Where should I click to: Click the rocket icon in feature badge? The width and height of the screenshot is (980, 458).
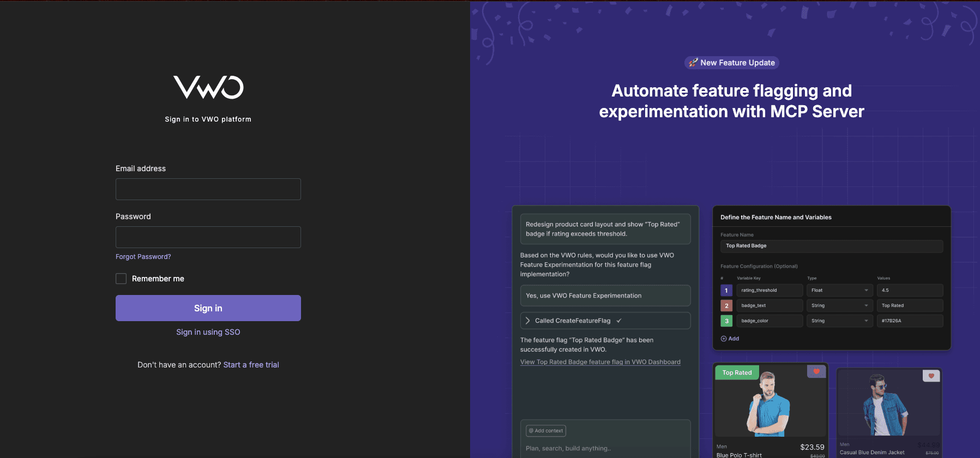(693, 63)
